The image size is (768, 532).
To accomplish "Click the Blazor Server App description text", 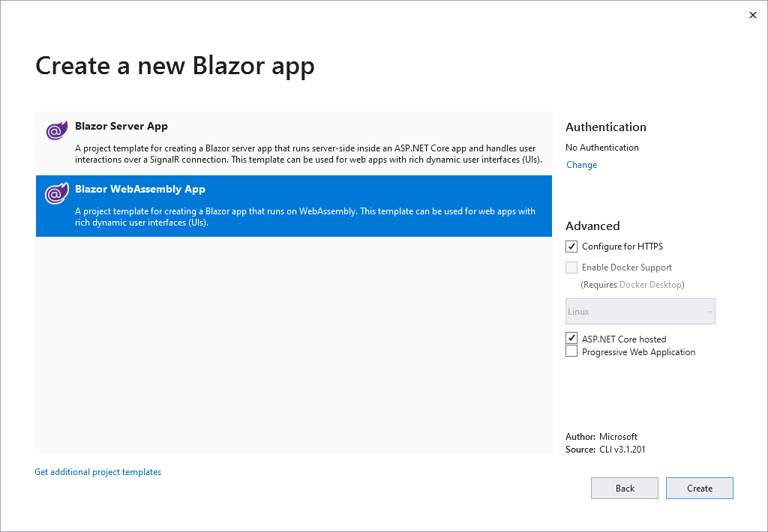I will [308, 154].
